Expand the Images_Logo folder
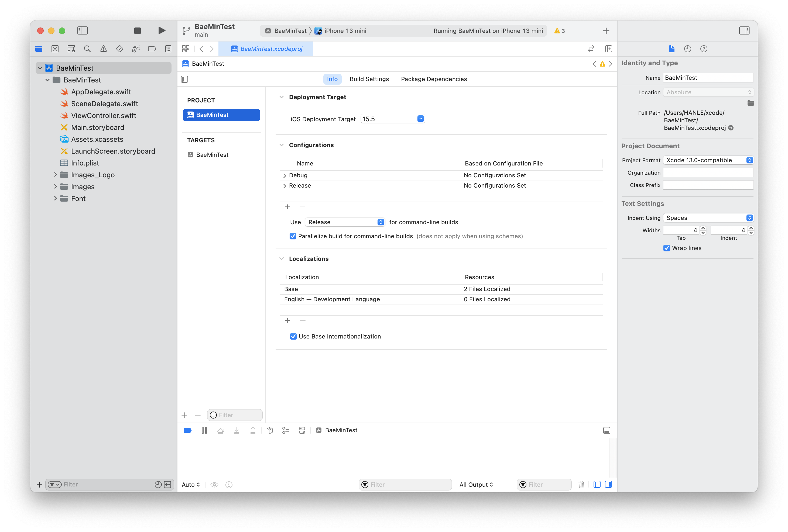Screen dimensions: 788x532 (55, 175)
